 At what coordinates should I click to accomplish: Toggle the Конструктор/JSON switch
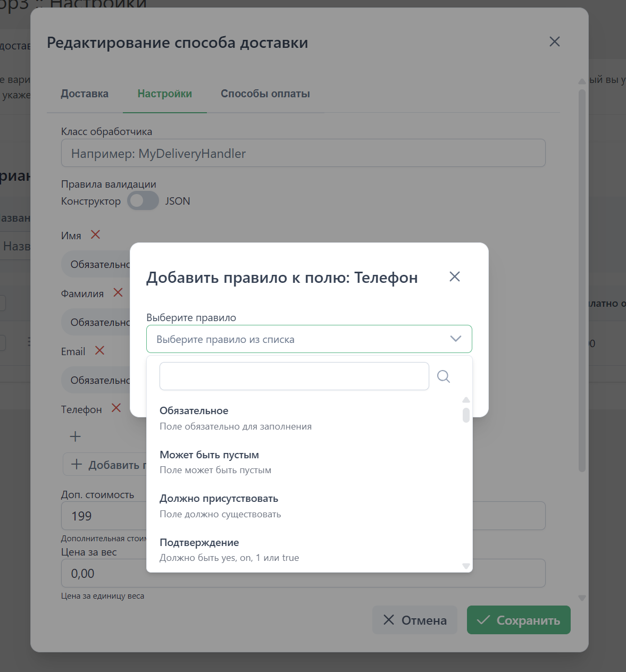tap(143, 201)
